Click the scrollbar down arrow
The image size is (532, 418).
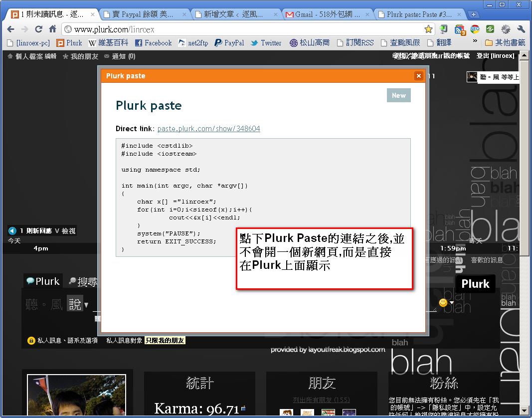tap(524, 410)
